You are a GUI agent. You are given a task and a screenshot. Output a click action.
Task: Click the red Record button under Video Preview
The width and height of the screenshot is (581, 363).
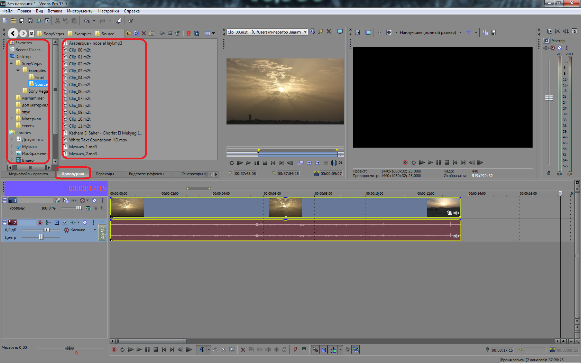[405, 163]
